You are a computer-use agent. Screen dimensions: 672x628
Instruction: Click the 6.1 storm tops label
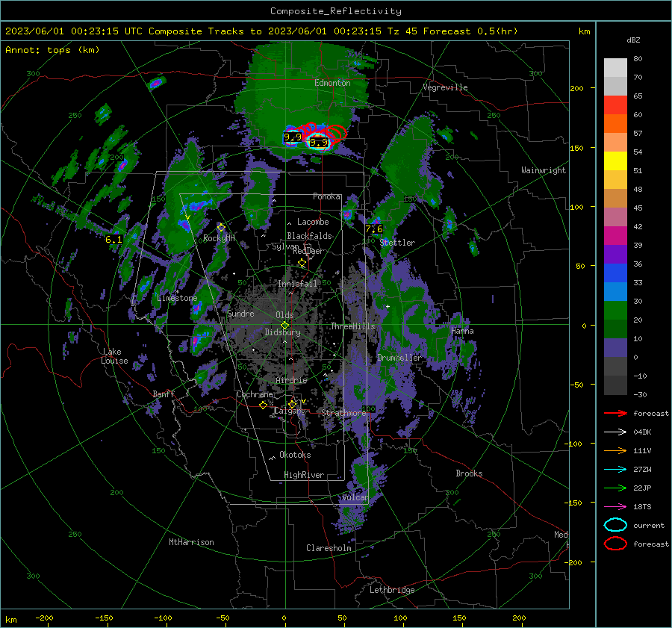(114, 239)
